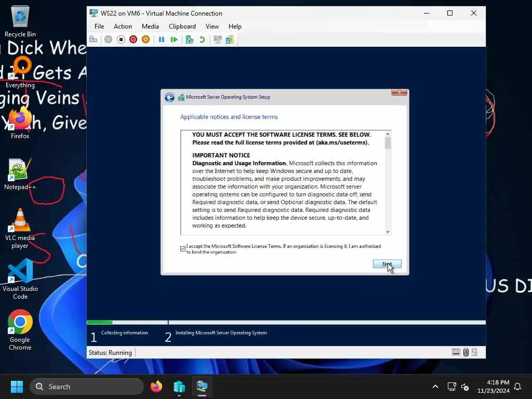532x399 pixels.
Task: Open the View menu
Action: 212,26
